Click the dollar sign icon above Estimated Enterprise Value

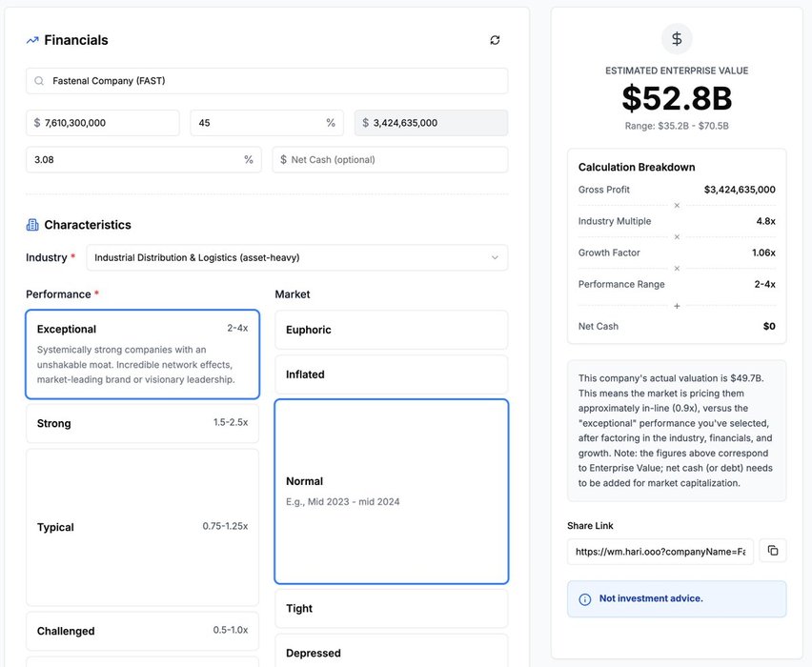point(677,39)
